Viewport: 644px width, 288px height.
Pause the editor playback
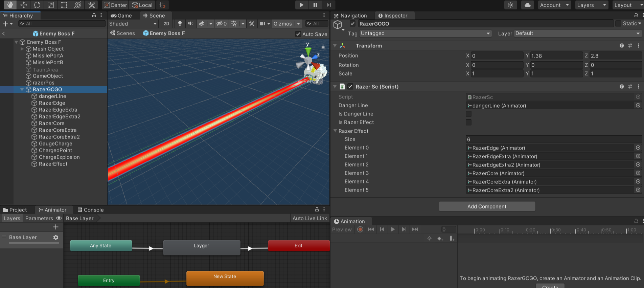(x=315, y=5)
